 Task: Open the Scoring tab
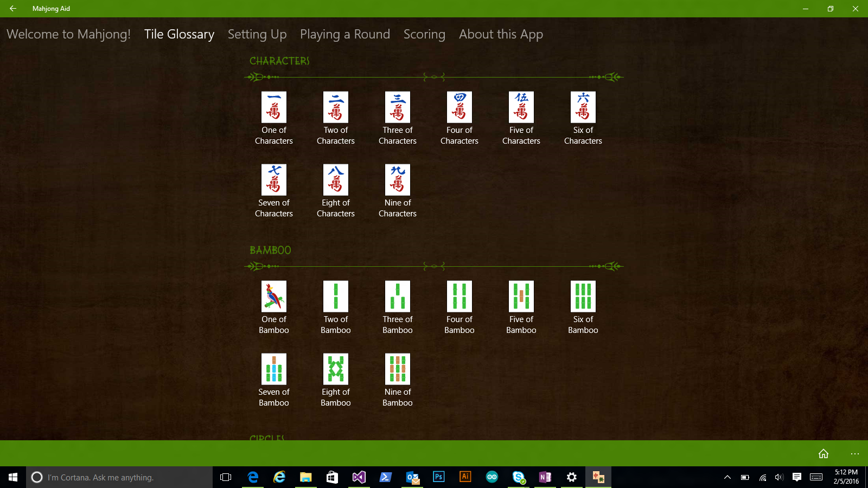424,34
